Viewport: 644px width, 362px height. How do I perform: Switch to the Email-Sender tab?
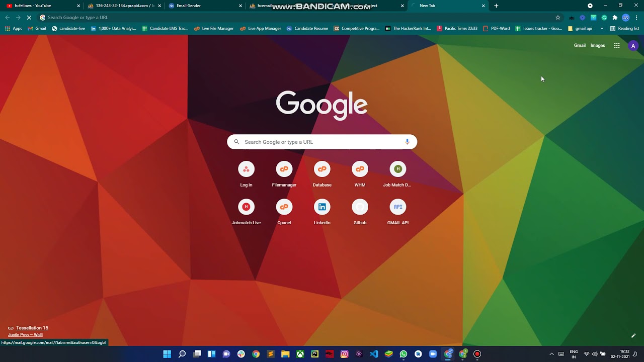coord(205,6)
